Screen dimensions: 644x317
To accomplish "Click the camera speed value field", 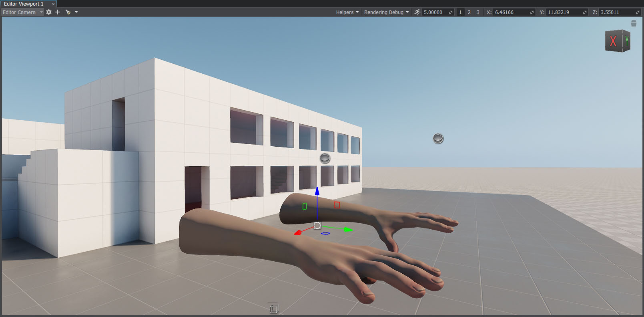I will 435,12.
